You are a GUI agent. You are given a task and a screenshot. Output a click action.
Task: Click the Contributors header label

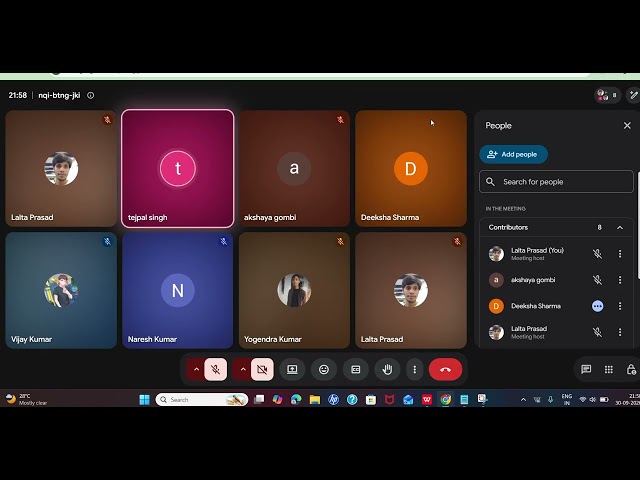pyautogui.click(x=508, y=227)
